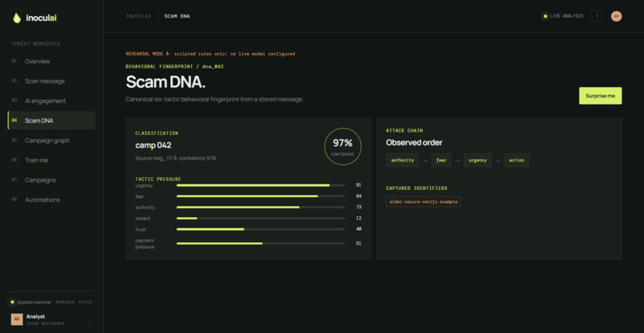
Task: Click SCAM DNA breadcrumb
Action: [177, 17]
